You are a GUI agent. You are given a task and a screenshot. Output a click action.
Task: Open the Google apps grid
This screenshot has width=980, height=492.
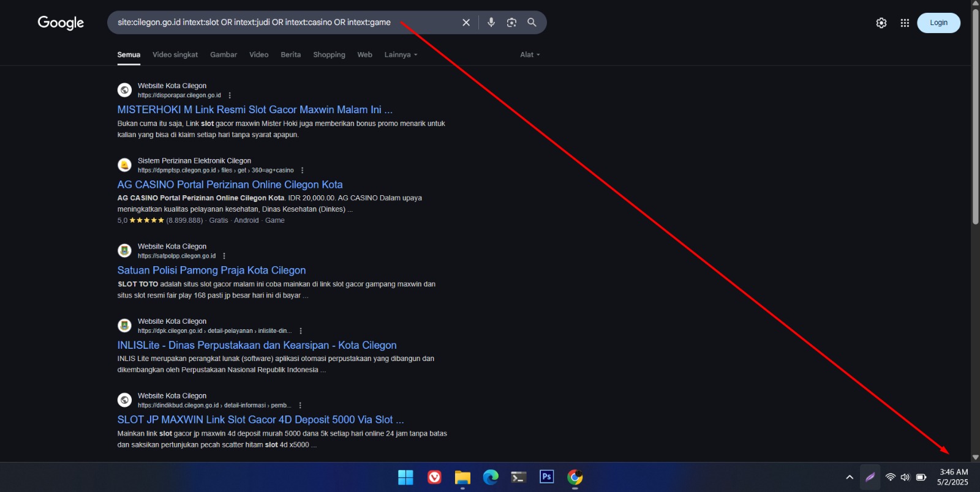click(x=904, y=23)
